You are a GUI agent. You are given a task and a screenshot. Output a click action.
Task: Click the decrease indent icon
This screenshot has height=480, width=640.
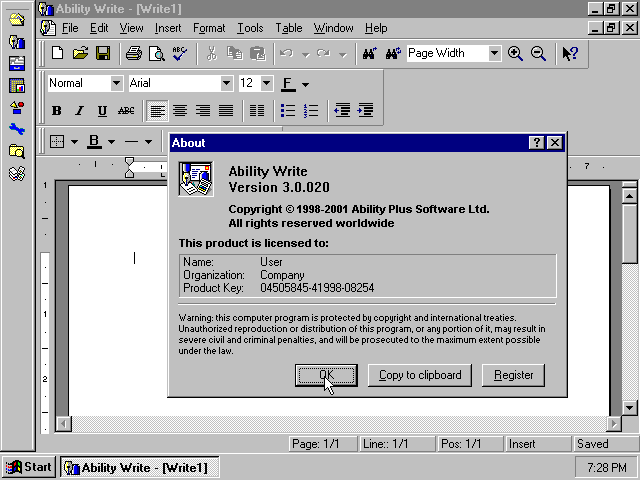pos(342,111)
